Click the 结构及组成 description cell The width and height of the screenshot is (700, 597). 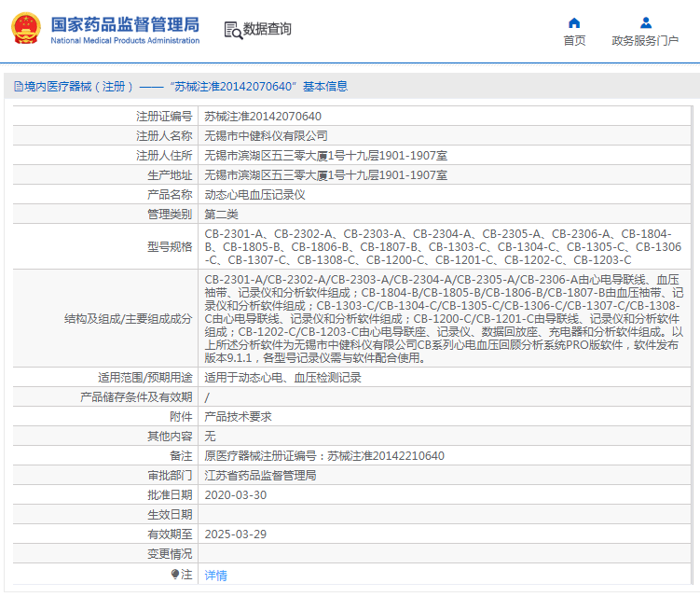tap(445, 319)
